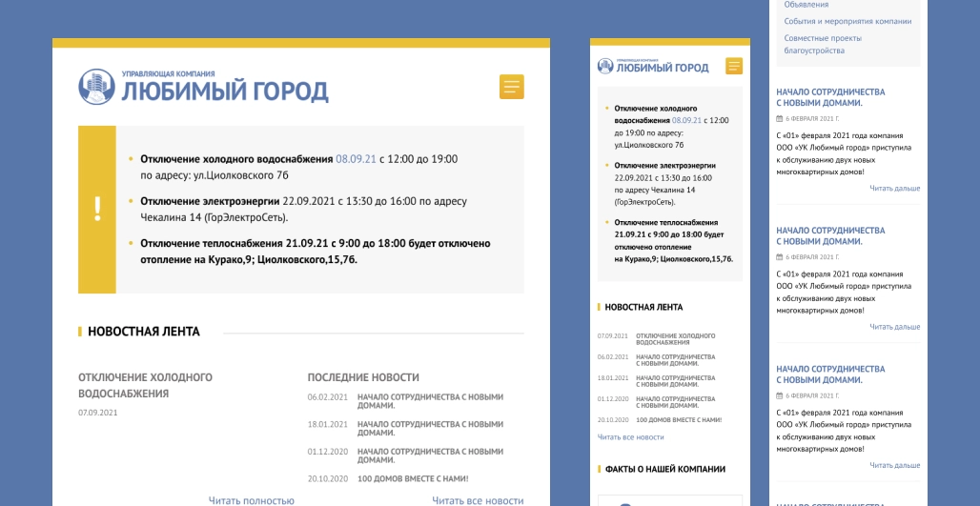Screen dimensions: 980x506
Task: Click the Читать полностью link
Action: click(252, 500)
